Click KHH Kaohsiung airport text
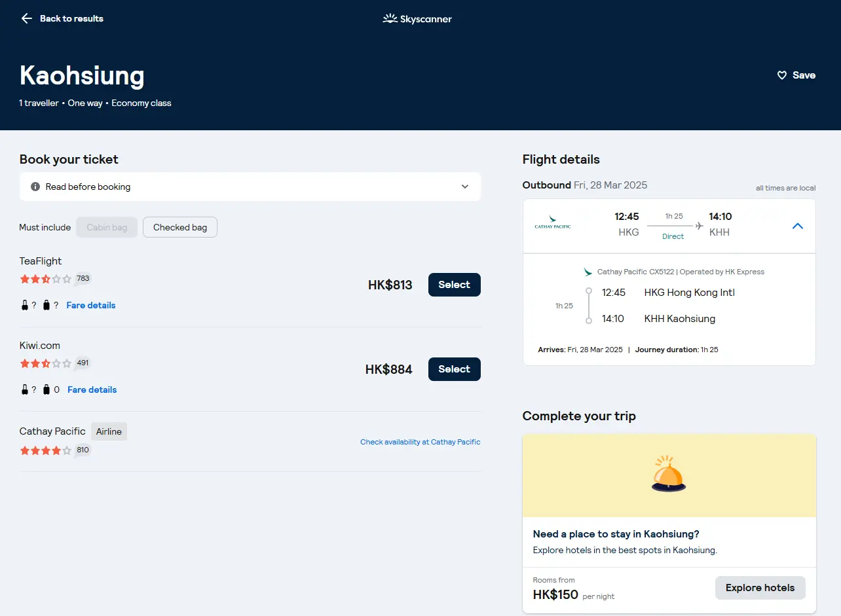Viewport: 841px width, 616px height. [x=680, y=319]
